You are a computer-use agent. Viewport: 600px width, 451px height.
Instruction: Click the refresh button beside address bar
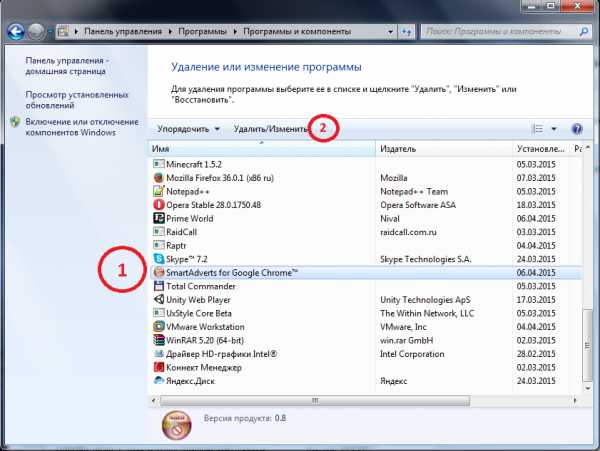coord(406,32)
